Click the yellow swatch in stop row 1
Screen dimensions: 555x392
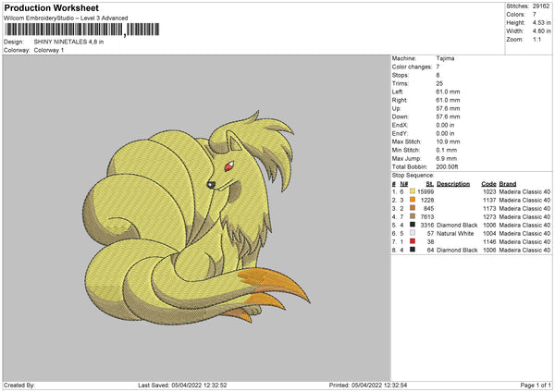pos(413,191)
